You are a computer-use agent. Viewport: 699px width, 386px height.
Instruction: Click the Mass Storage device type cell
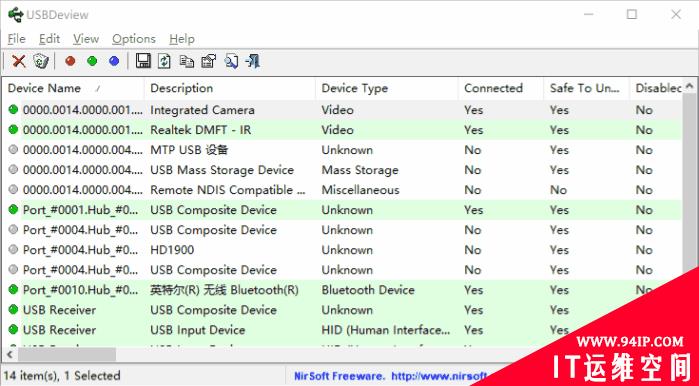[360, 170]
